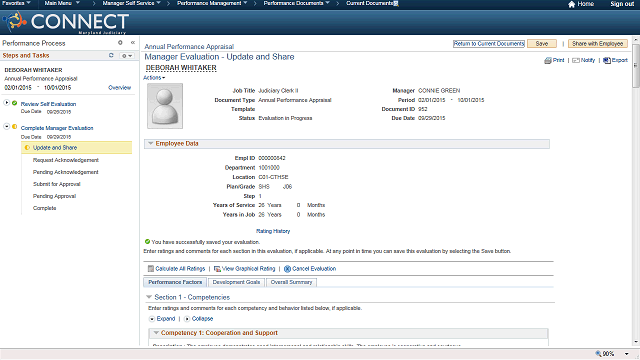
Task: Collapse the Complete Manager Evaluation step
Action: tap(7, 127)
